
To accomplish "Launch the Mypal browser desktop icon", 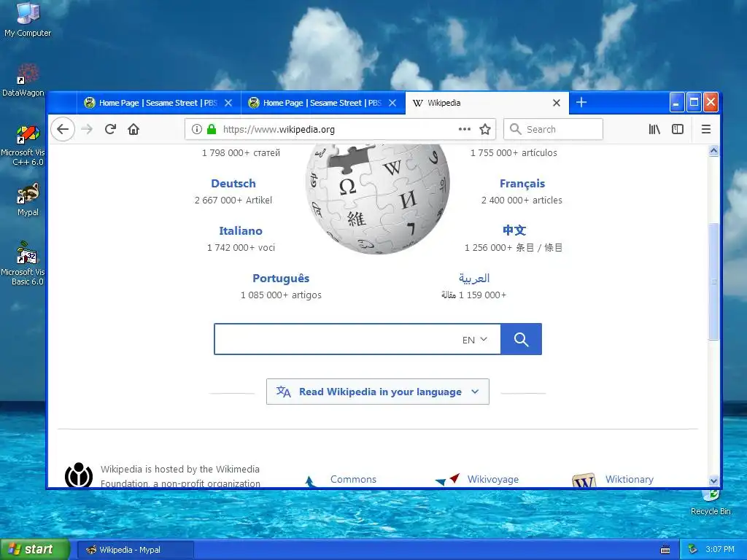I will click(28, 200).
